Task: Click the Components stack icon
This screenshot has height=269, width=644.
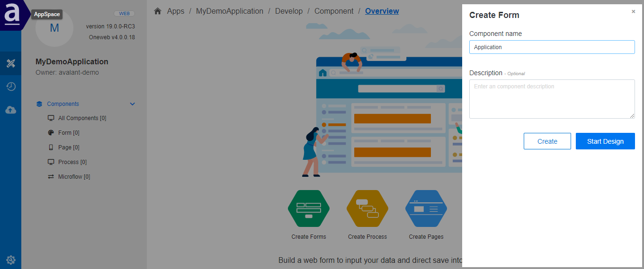Action: pos(39,104)
